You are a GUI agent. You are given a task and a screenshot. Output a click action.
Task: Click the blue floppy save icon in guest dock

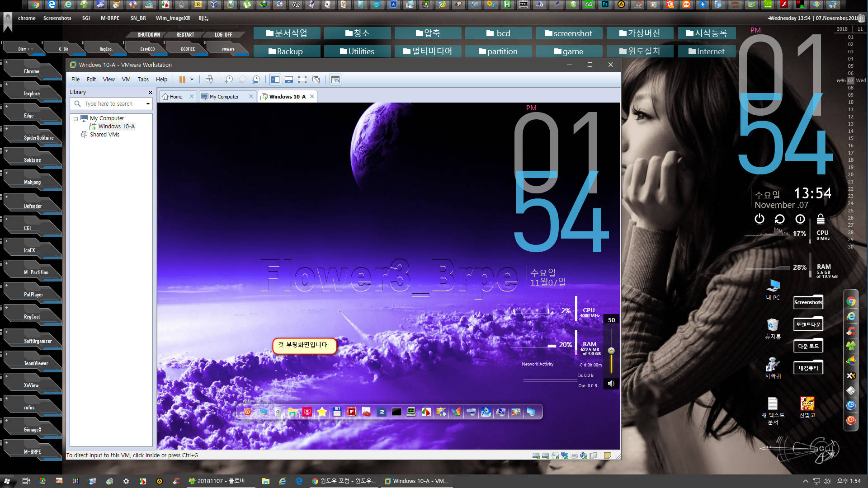(x=337, y=412)
